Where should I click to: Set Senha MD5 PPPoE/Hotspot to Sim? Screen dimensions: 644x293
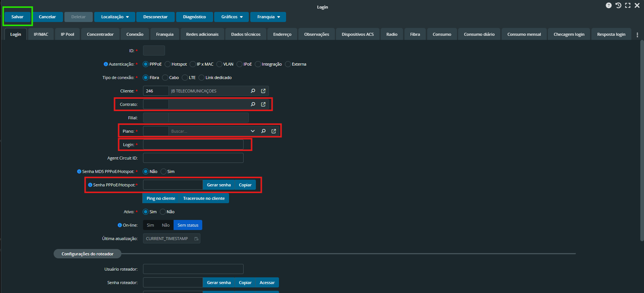(x=164, y=171)
